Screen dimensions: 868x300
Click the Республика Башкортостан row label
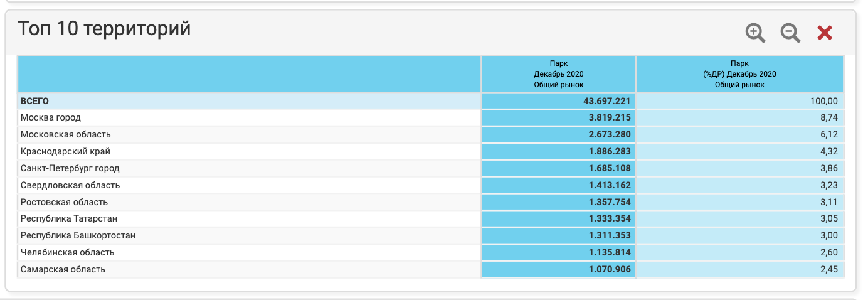pyautogui.click(x=78, y=235)
